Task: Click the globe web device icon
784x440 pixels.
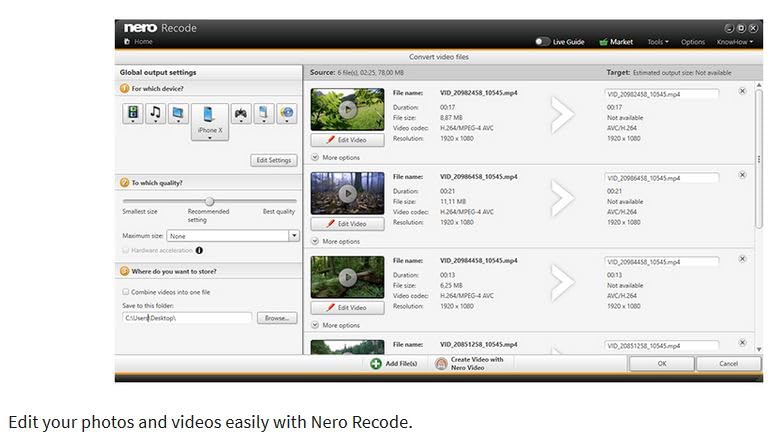Action: pyautogui.click(x=287, y=114)
